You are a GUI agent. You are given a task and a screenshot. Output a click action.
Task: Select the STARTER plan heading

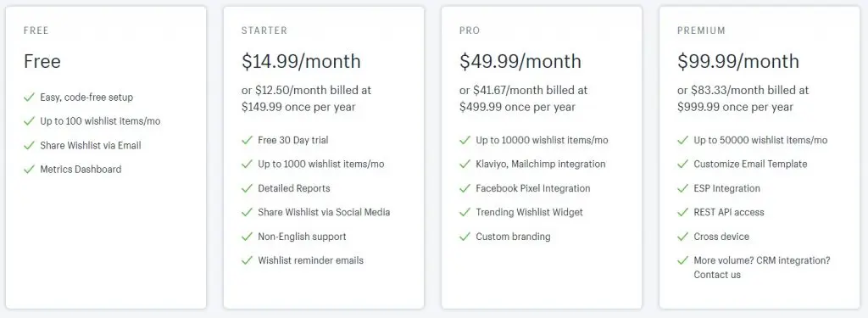click(x=264, y=31)
